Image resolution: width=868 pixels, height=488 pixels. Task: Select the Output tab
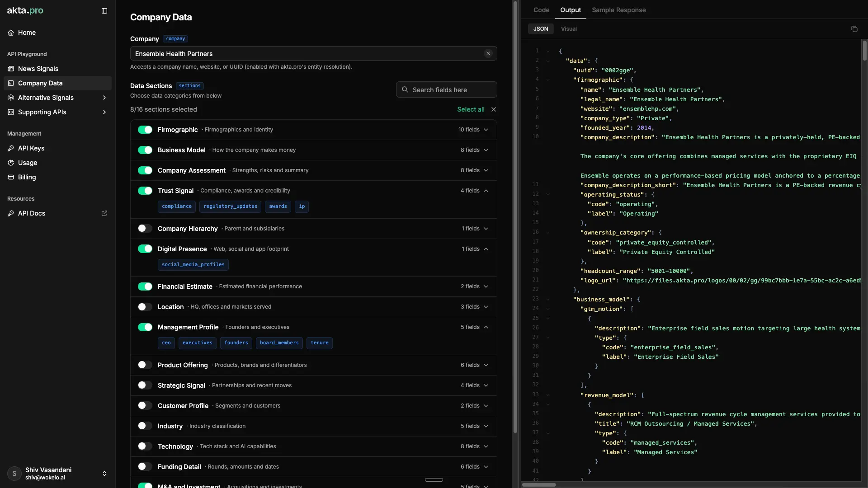coord(571,10)
